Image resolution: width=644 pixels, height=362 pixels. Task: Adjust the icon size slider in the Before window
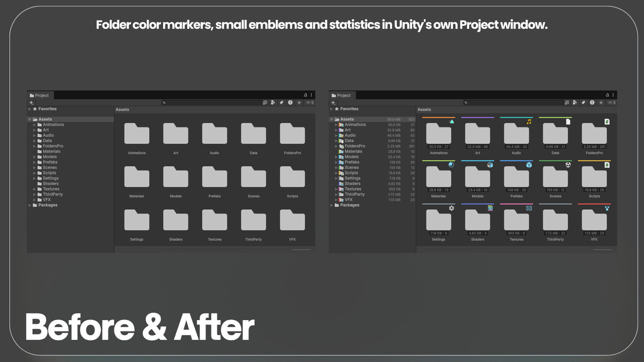301,249
